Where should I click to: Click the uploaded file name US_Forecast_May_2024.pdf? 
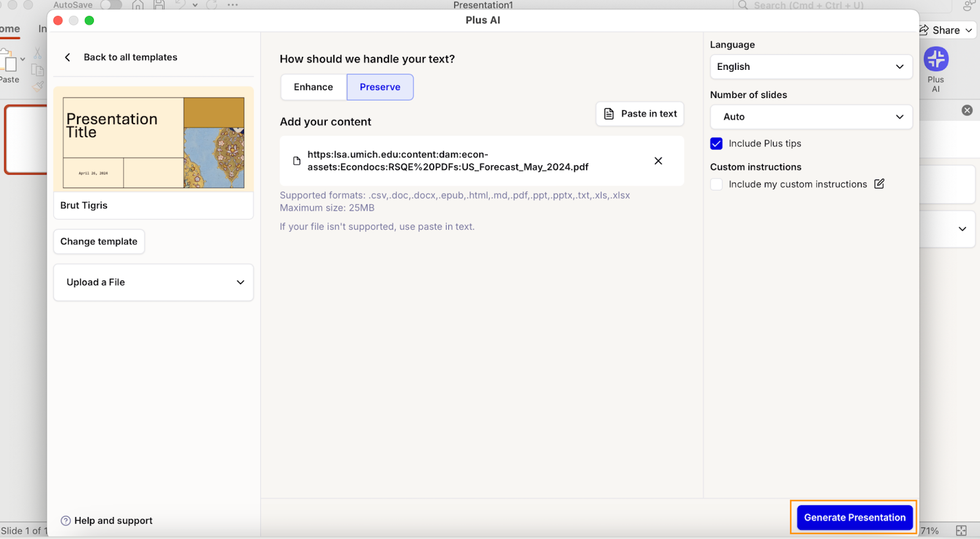point(448,161)
